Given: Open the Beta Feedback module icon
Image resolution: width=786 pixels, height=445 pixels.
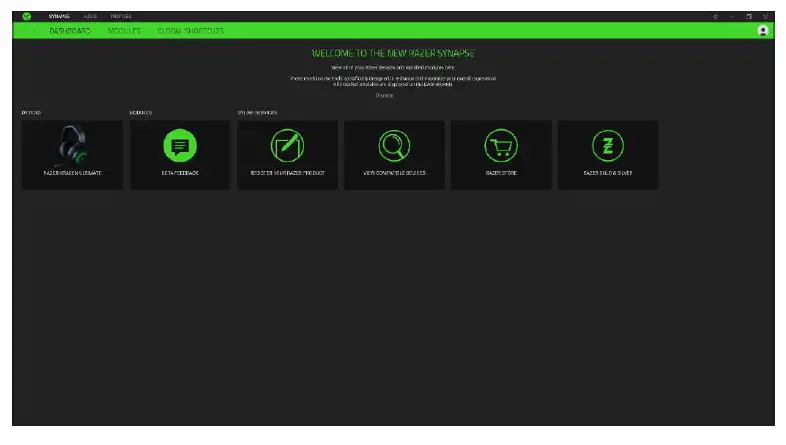Looking at the screenshot, I should [180, 146].
